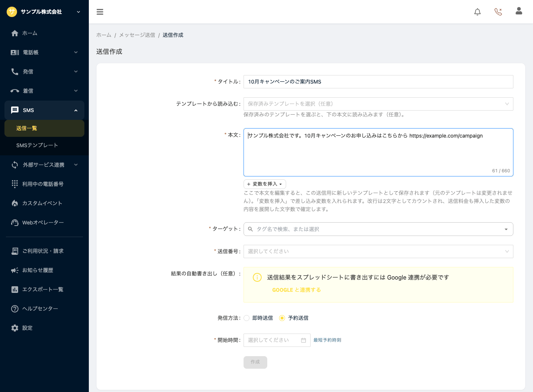This screenshot has width=533, height=392.
Task: Open the saved template dropdown
Action: pos(378,104)
